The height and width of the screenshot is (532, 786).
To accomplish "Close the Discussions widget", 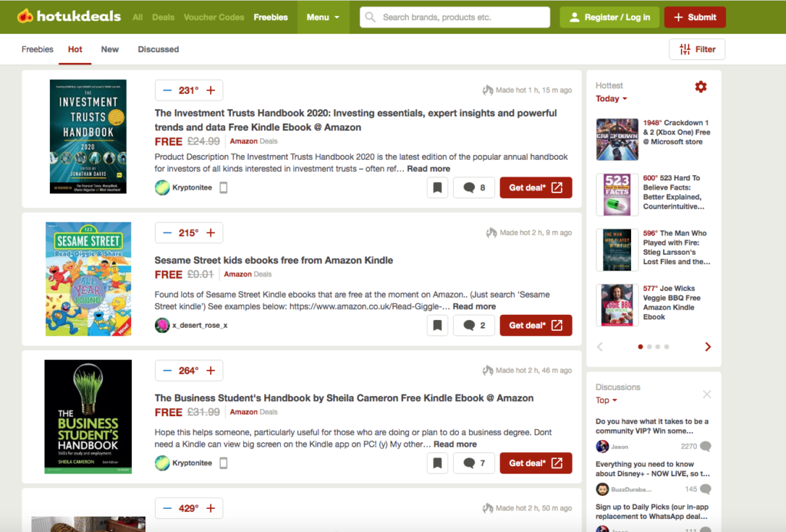I will point(707,395).
